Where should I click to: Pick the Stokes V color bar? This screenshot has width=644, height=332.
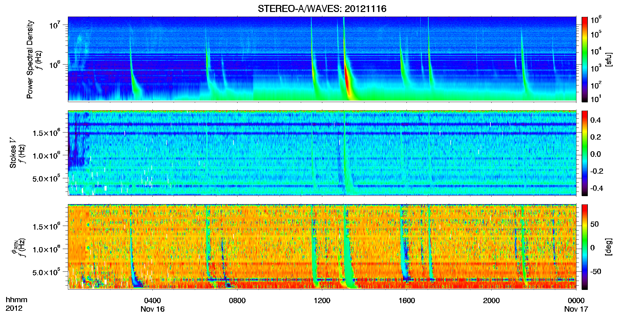tap(584, 153)
